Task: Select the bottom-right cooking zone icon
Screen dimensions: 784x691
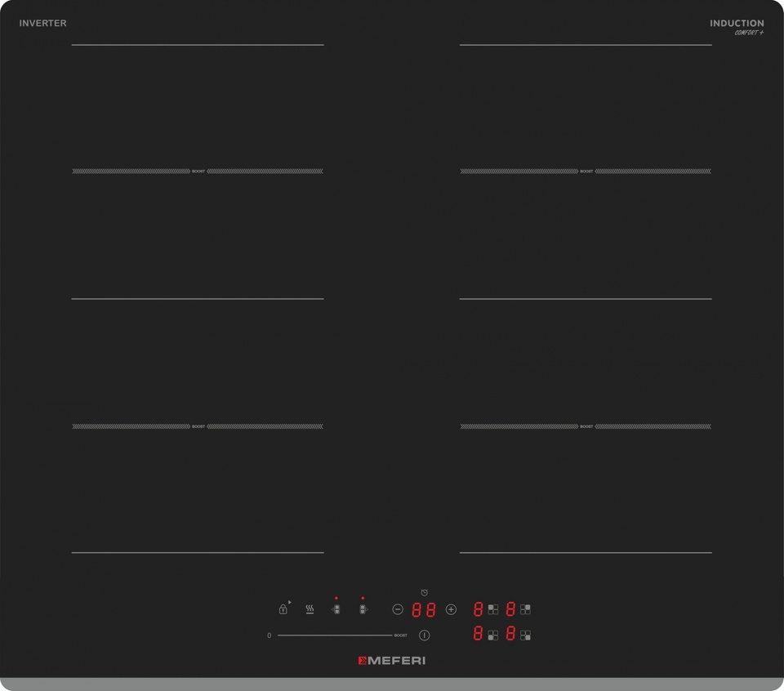Action: (x=525, y=635)
